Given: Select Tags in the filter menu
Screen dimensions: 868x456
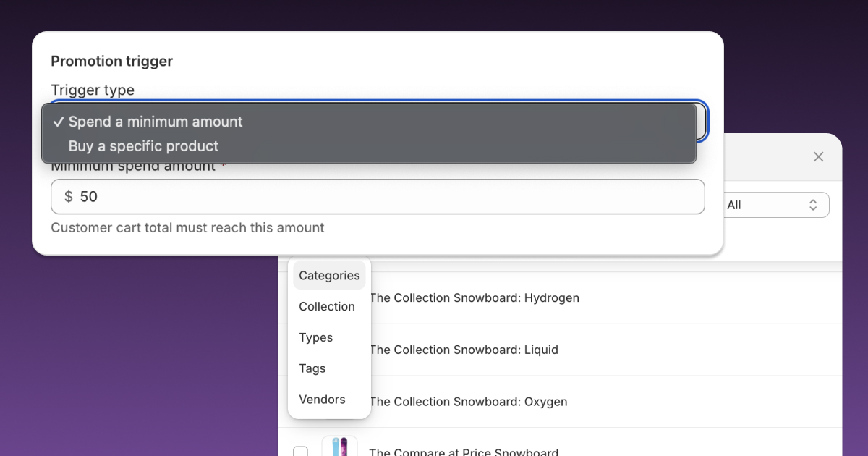Looking at the screenshot, I should coord(312,368).
